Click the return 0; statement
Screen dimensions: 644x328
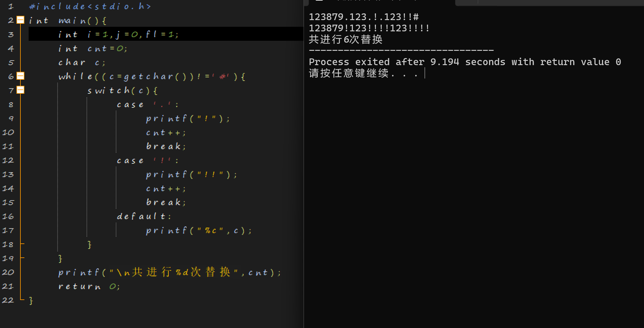point(89,287)
